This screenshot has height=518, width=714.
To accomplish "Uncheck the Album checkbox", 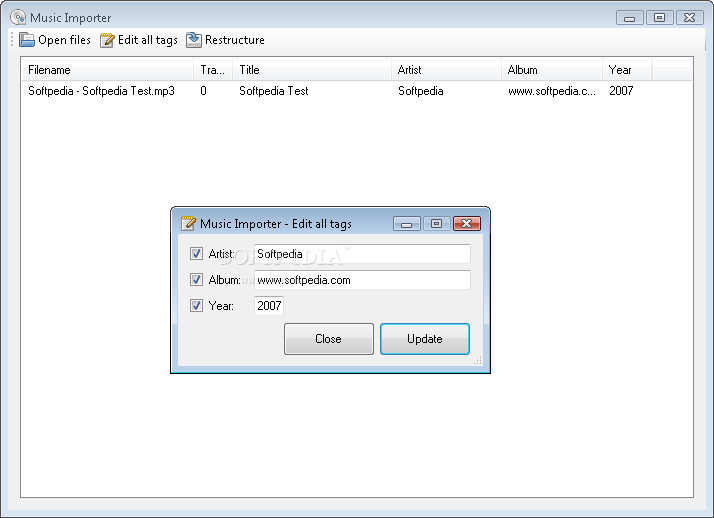I will pos(196,279).
